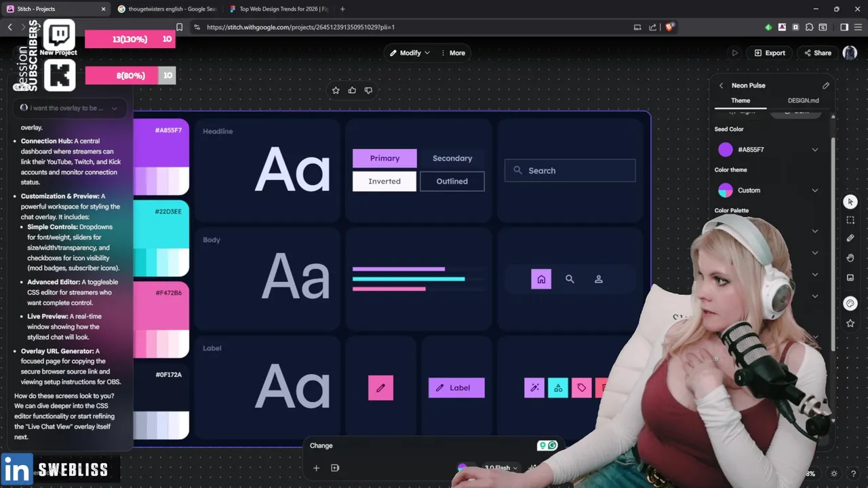Open the Brave Shields icon
The height and width of the screenshot is (488, 868).
point(670,27)
